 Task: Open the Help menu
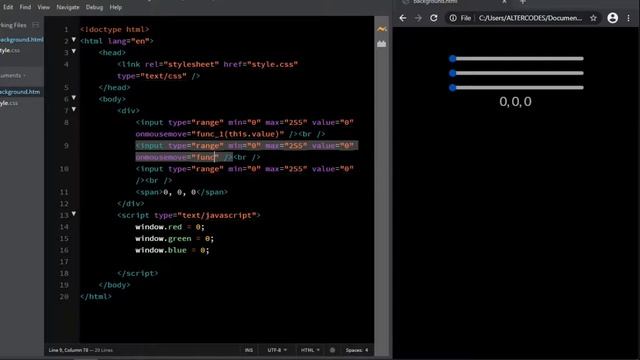(x=116, y=7)
